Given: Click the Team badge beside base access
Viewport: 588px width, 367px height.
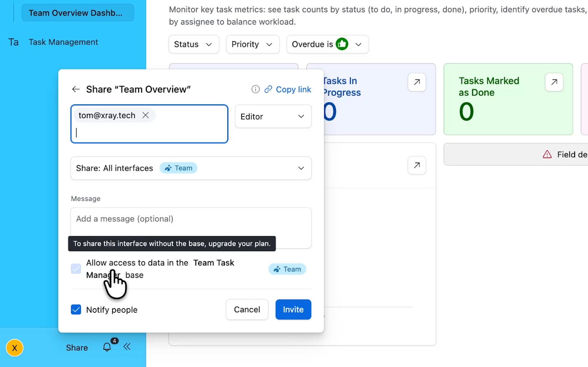Looking at the screenshot, I should 287,269.
